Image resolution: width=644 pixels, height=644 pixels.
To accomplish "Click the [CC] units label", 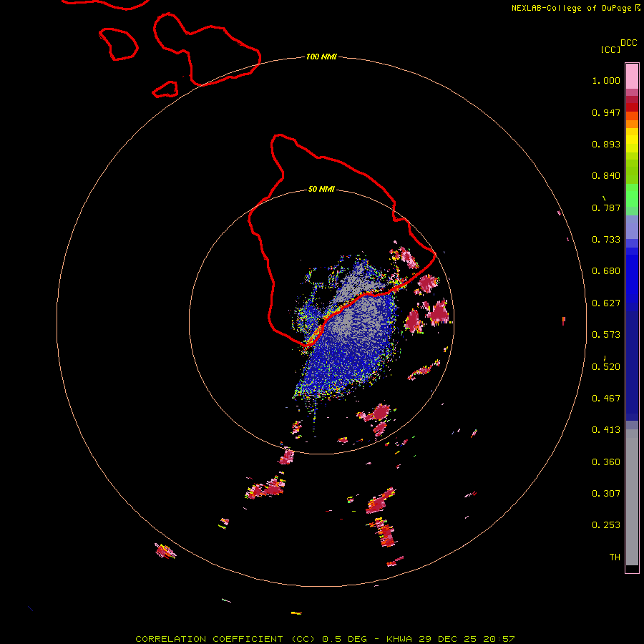I will pyautogui.click(x=610, y=49).
